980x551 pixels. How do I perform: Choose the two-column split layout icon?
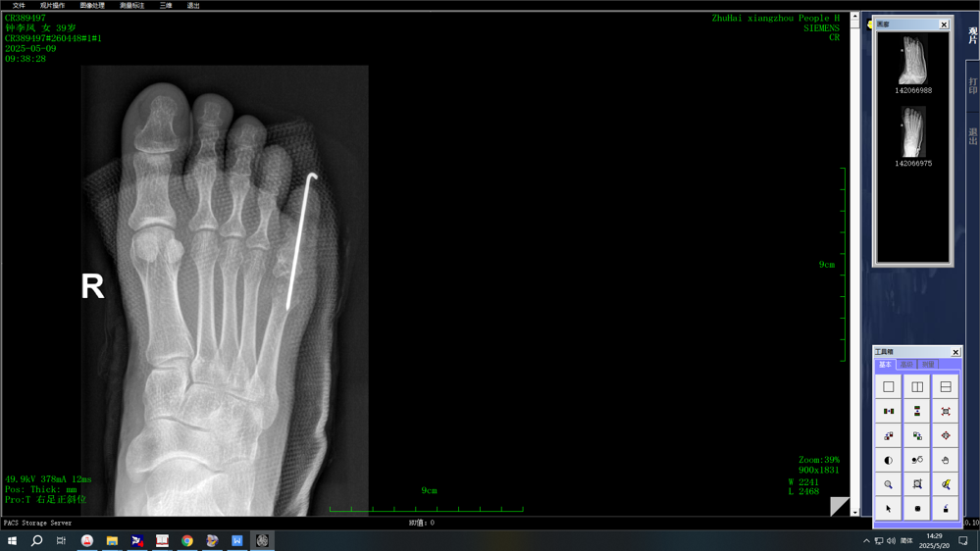tap(917, 387)
